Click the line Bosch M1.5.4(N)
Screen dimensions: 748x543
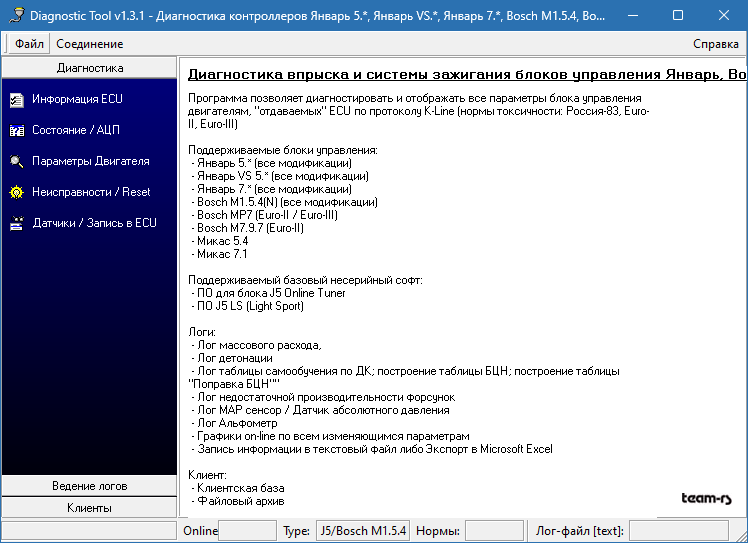point(284,202)
